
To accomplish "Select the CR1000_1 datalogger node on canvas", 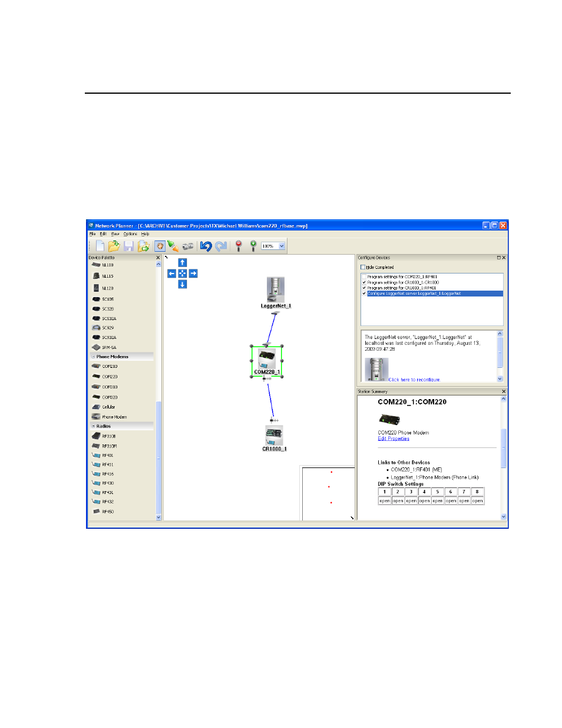I will 275,439.
